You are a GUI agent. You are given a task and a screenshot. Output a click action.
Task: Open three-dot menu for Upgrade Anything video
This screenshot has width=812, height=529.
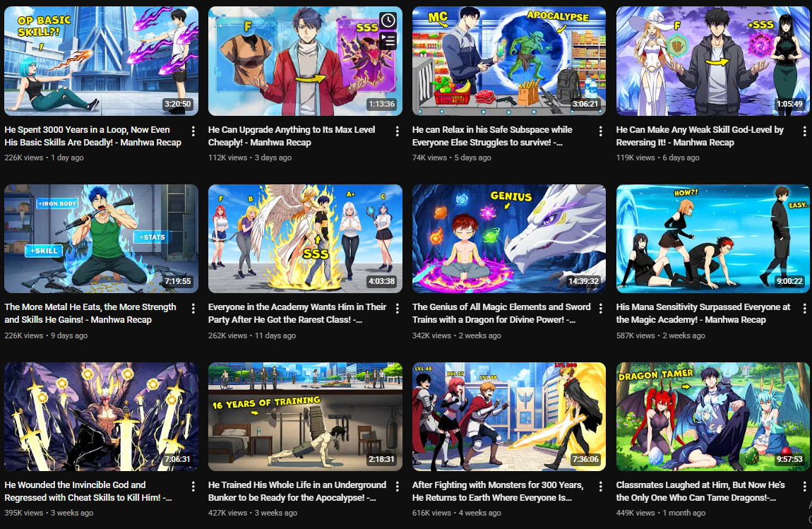coord(398,131)
